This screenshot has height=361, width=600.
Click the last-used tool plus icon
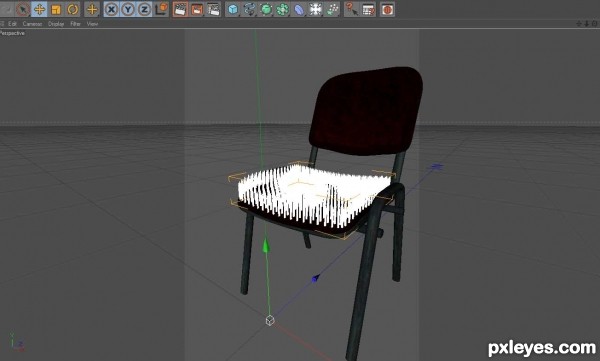pos(92,9)
